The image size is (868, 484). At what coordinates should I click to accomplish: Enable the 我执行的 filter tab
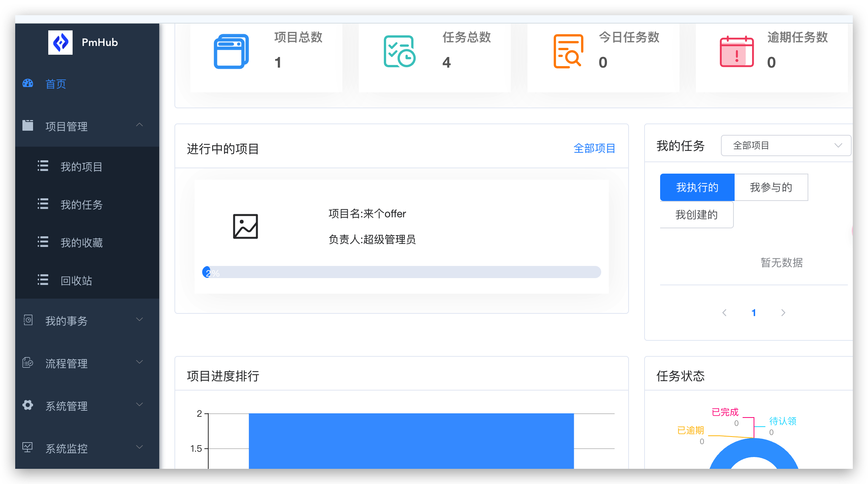tap(697, 187)
